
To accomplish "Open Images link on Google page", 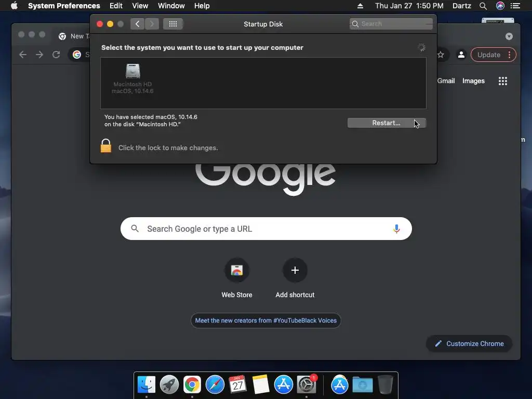I will (x=473, y=81).
